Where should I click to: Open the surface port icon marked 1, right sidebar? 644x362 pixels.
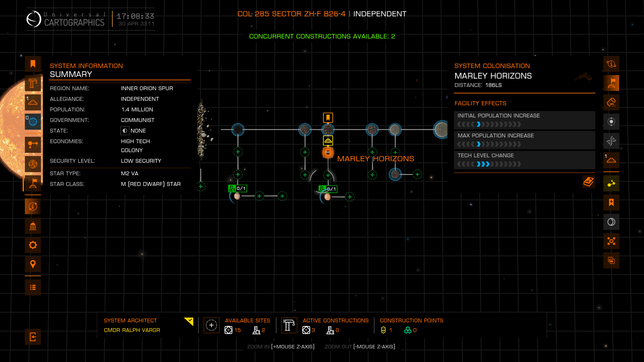(x=611, y=160)
